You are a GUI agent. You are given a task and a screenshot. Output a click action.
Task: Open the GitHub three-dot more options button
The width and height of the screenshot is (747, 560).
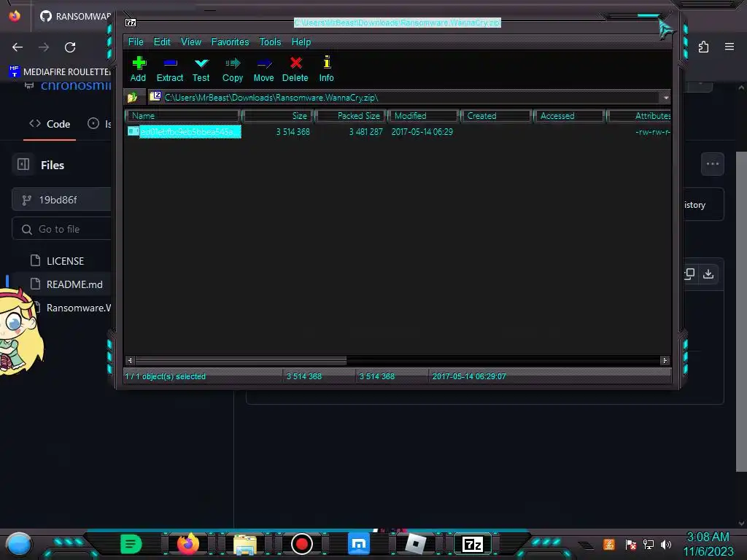tap(713, 164)
